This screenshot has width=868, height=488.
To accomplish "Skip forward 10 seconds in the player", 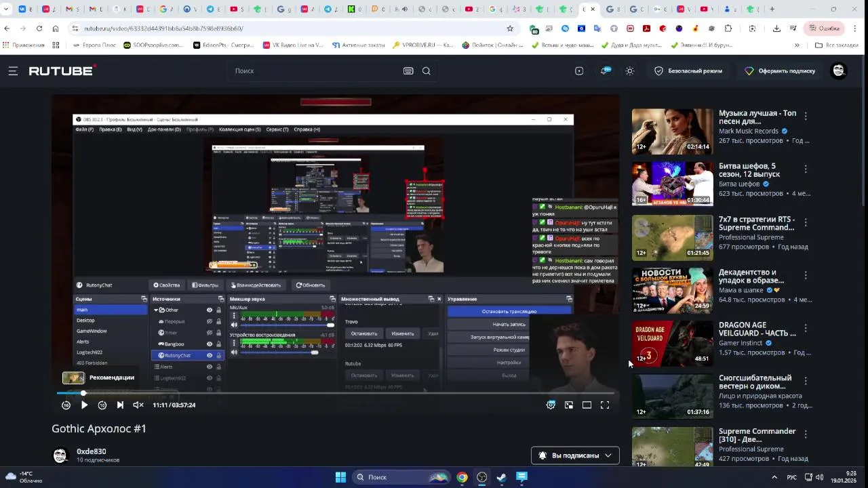I will coord(102,405).
